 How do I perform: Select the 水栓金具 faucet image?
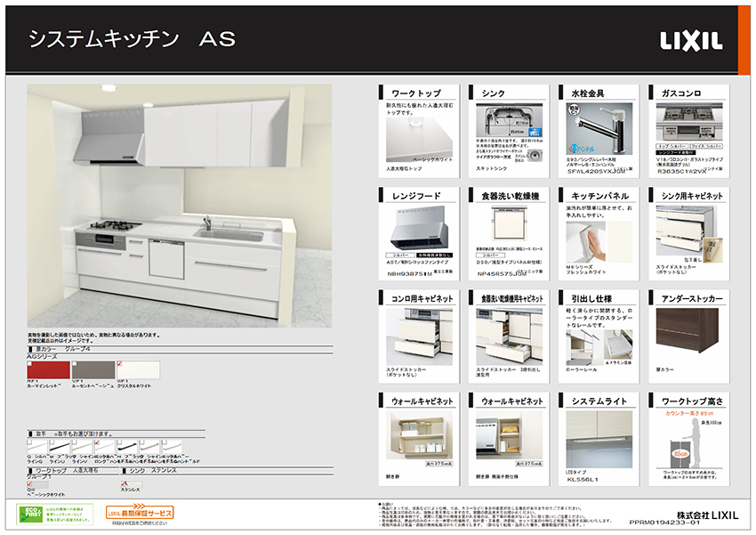(599, 129)
